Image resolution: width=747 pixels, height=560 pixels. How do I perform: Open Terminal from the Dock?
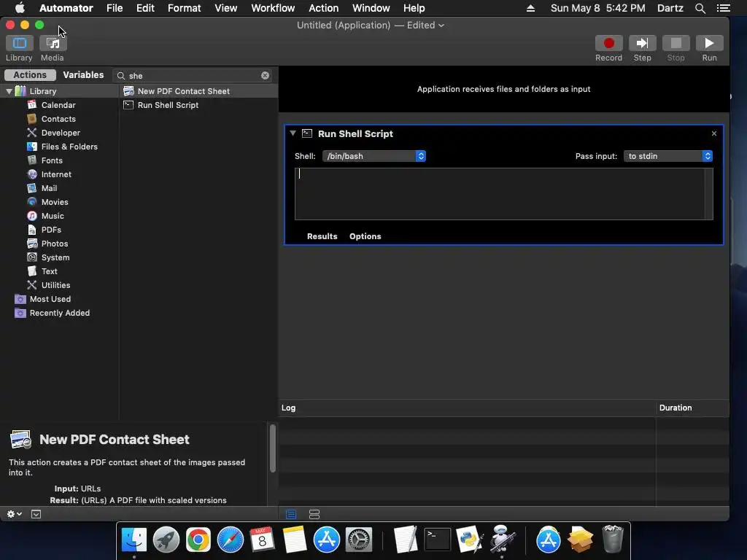click(437, 540)
